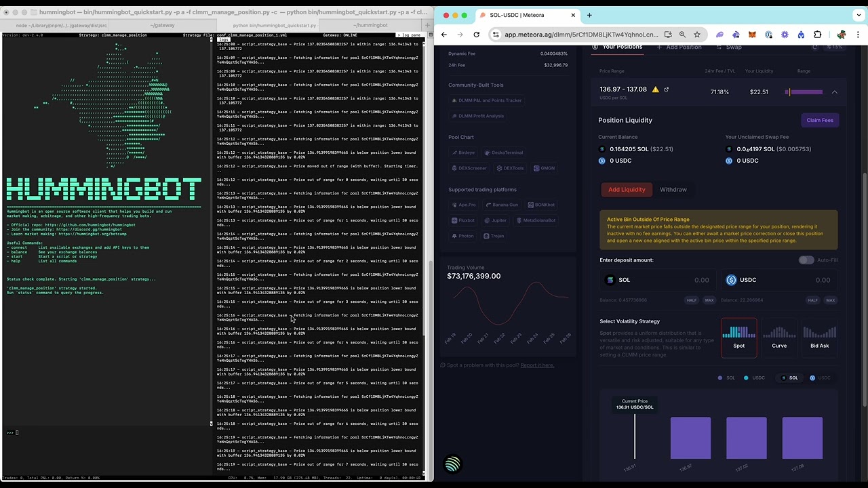Image resolution: width=868 pixels, height=488 pixels.
Task: Open the Photon trading platform
Action: (463, 236)
